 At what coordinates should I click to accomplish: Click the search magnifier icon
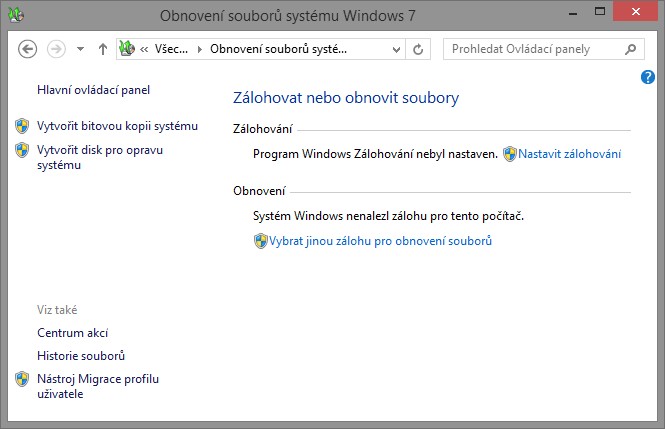(631, 48)
